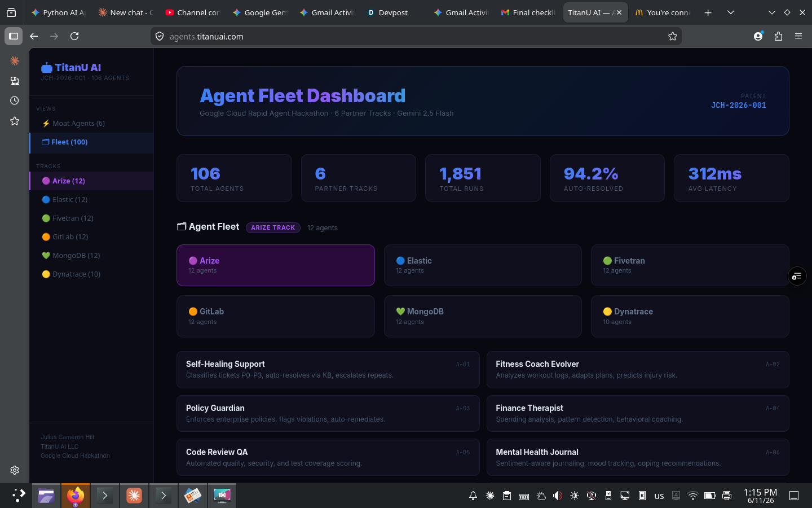Select Elastic (12) track in sidebar
812x508 pixels.
[91, 200]
